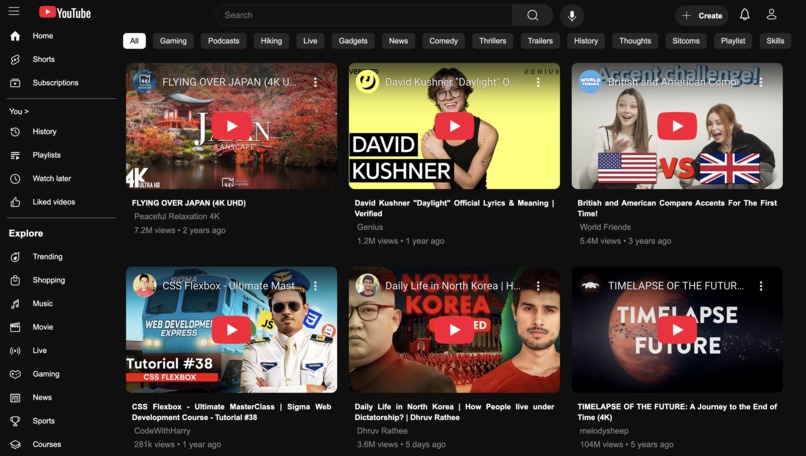Play the Timelapse of the Future video
Screen dimensions: 806x456
click(x=677, y=330)
